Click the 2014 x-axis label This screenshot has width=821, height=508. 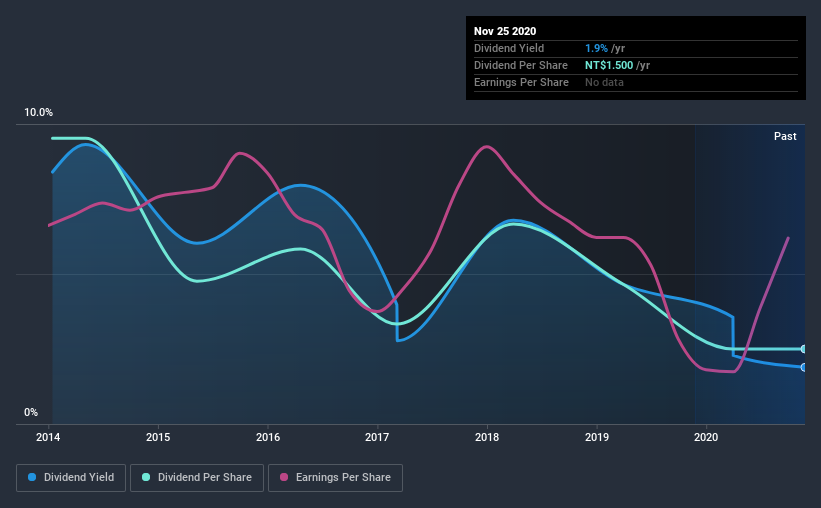[48, 437]
